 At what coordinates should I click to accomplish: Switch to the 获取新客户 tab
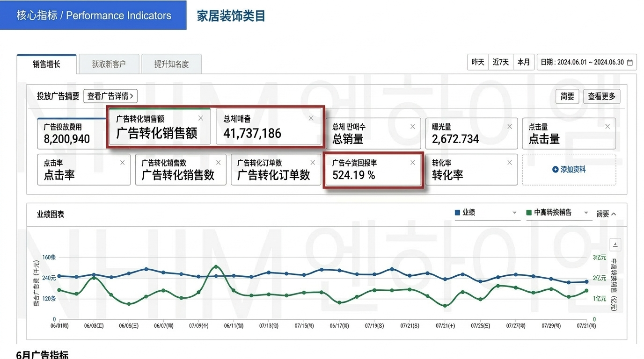coord(109,64)
